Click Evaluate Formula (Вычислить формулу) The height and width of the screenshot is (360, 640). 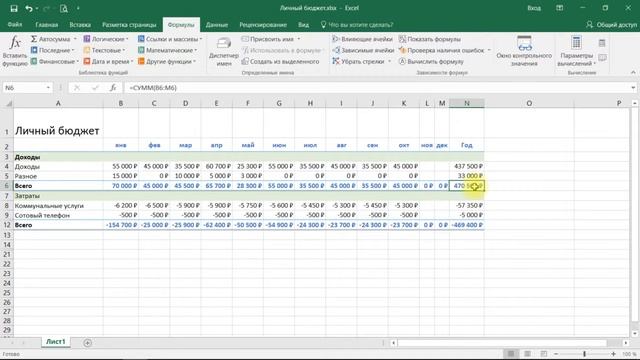[x=431, y=61]
